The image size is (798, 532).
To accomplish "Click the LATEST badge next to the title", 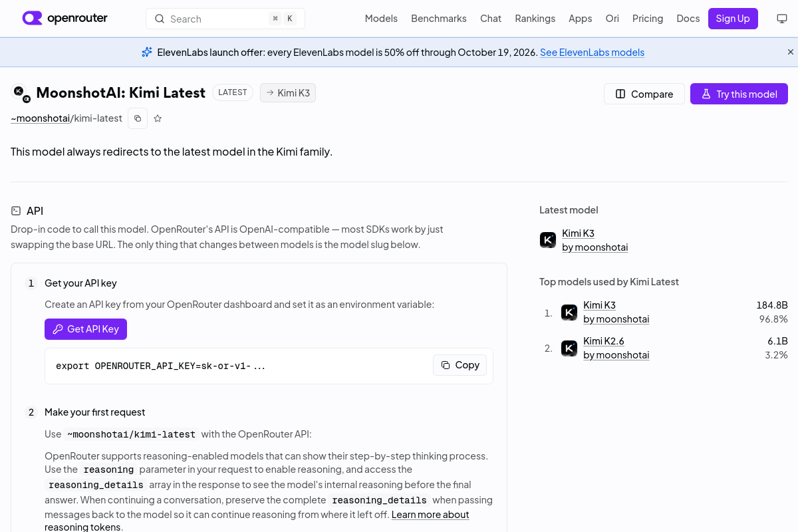I will pyautogui.click(x=233, y=92).
